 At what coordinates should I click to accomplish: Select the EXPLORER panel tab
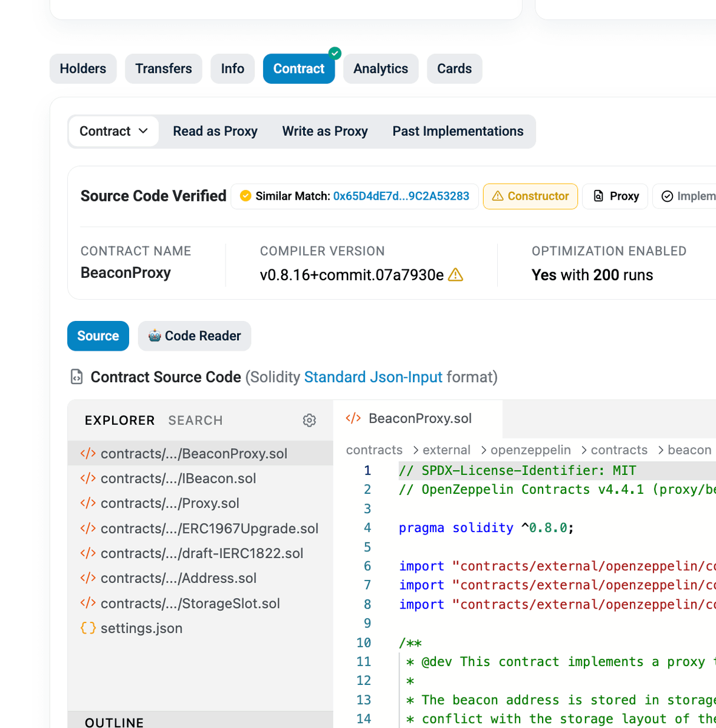point(120,420)
